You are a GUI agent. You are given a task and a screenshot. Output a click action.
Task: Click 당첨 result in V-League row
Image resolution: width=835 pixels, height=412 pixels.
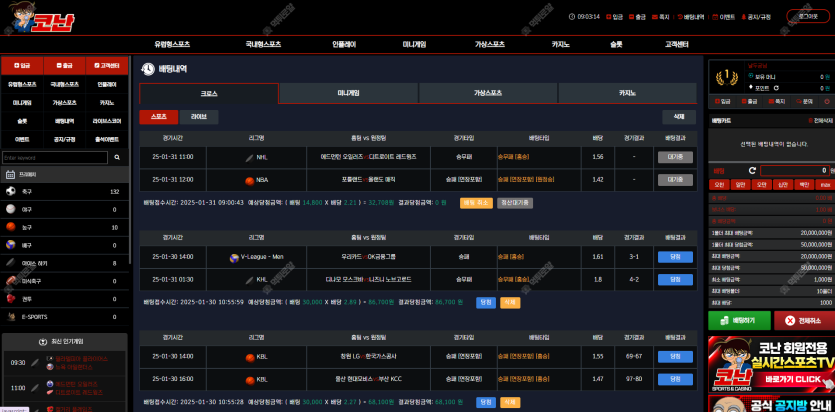(675, 257)
